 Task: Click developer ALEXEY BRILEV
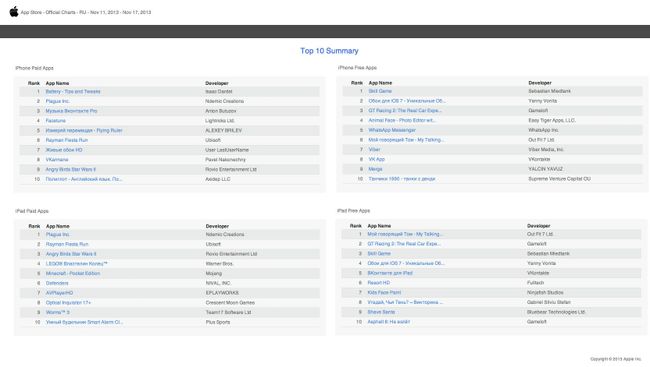click(223, 131)
